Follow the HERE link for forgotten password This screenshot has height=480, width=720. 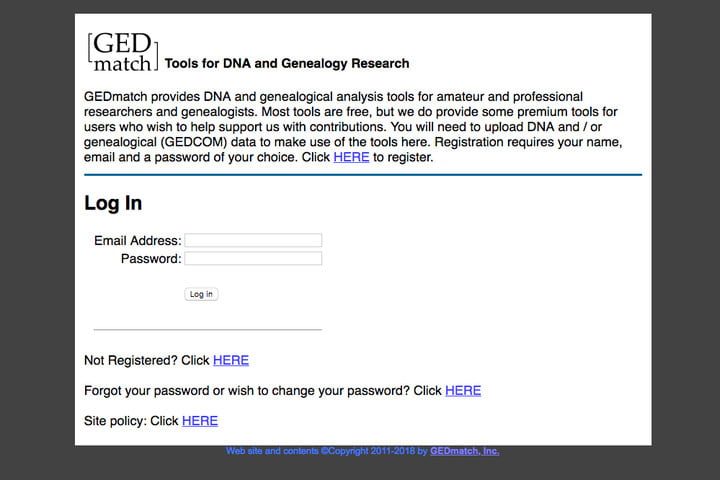tap(463, 390)
